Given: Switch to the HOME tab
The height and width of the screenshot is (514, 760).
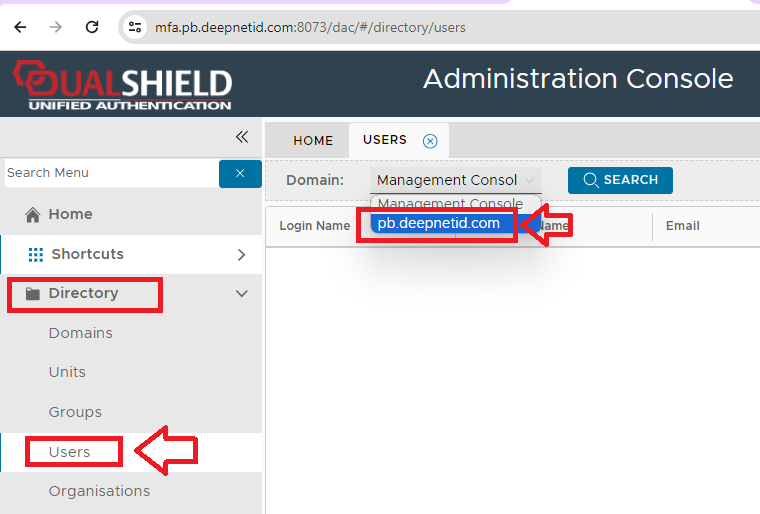Looking at the screenshot, I should pyautogui.click(x=313, y=141).
